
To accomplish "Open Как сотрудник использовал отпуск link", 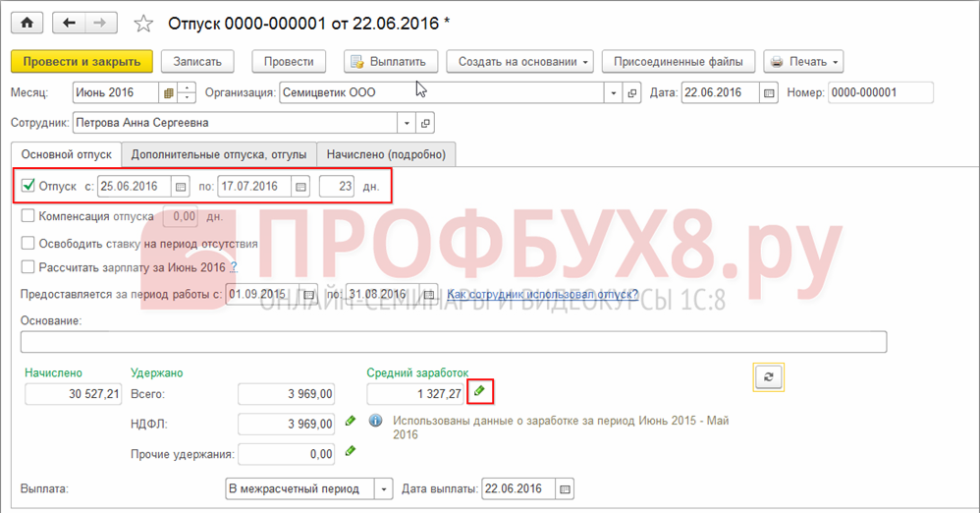I will tap(542, 294).
